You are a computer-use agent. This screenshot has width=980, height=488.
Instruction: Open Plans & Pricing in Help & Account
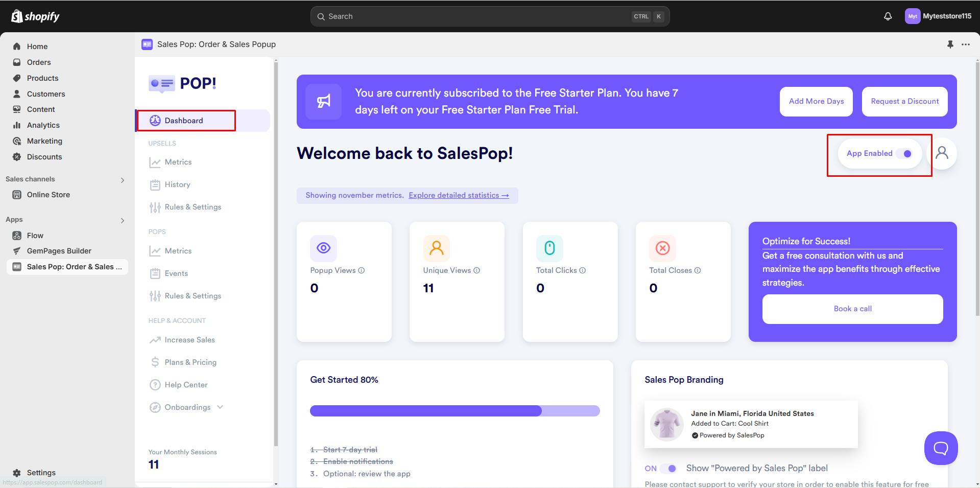tap(190, 362)
